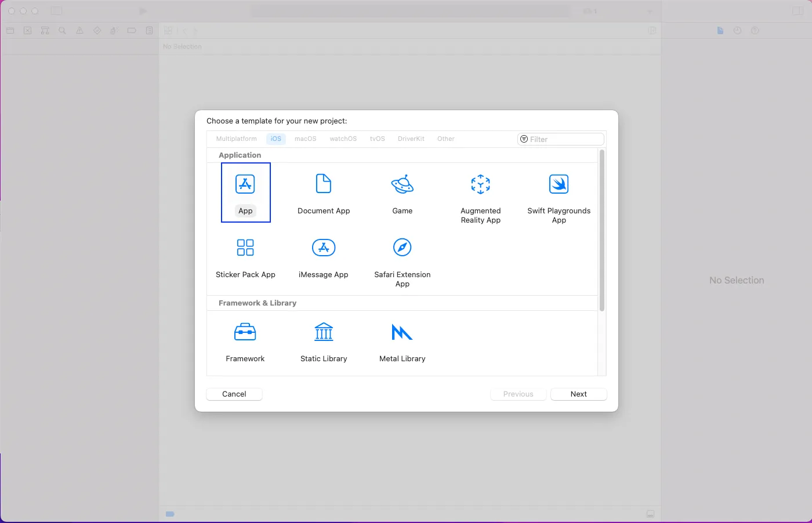Open Issue navigator warning triangle icon

click(x=80, y=31)
